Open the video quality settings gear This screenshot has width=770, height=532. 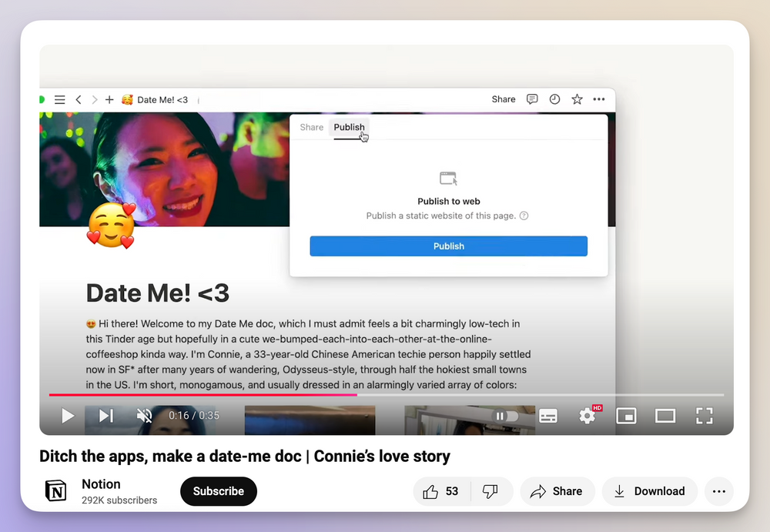pos(587,416)
